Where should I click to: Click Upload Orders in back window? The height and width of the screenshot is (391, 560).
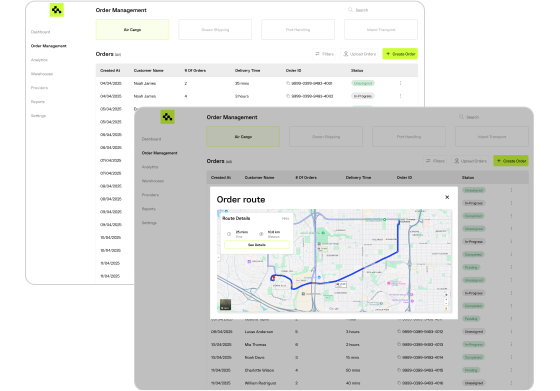[359, 54]
